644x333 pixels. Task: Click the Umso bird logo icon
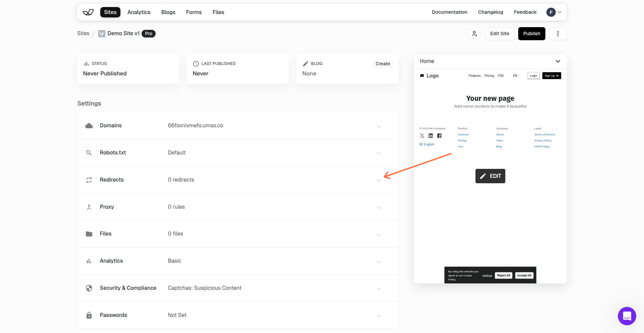pyautogui.click(x=88, y=12)
